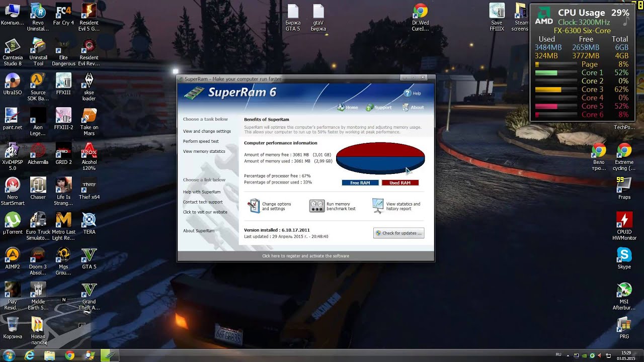Click View statistics and history report icon
The width and height of the screenshot is (644, 362).
tap(378, 206)
